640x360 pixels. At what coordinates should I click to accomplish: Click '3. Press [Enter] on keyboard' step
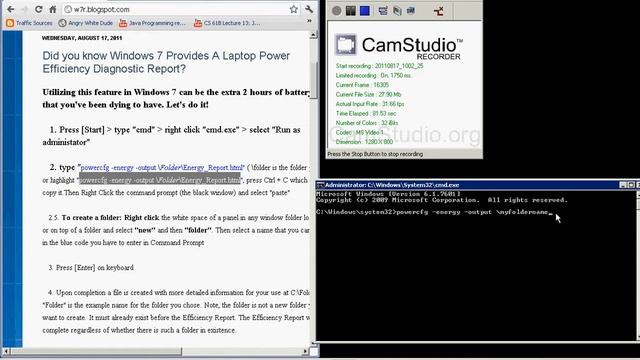(x=91, y=268)
